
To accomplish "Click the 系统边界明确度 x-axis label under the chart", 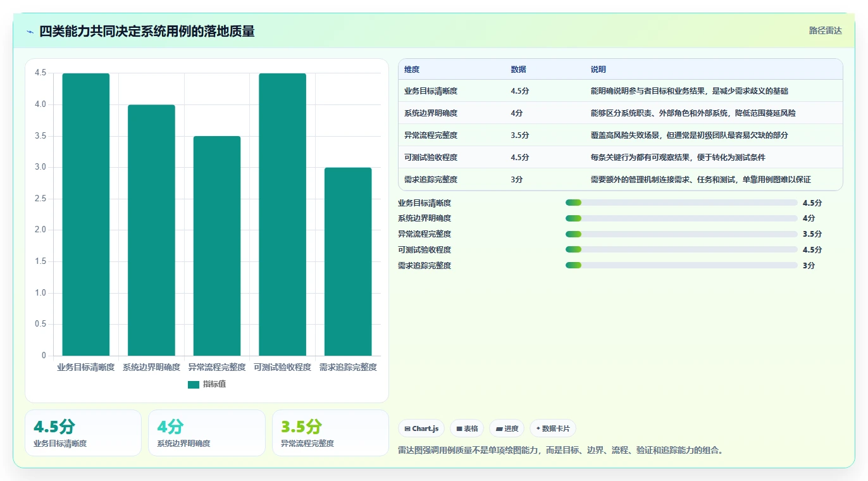I will [151, 367].
